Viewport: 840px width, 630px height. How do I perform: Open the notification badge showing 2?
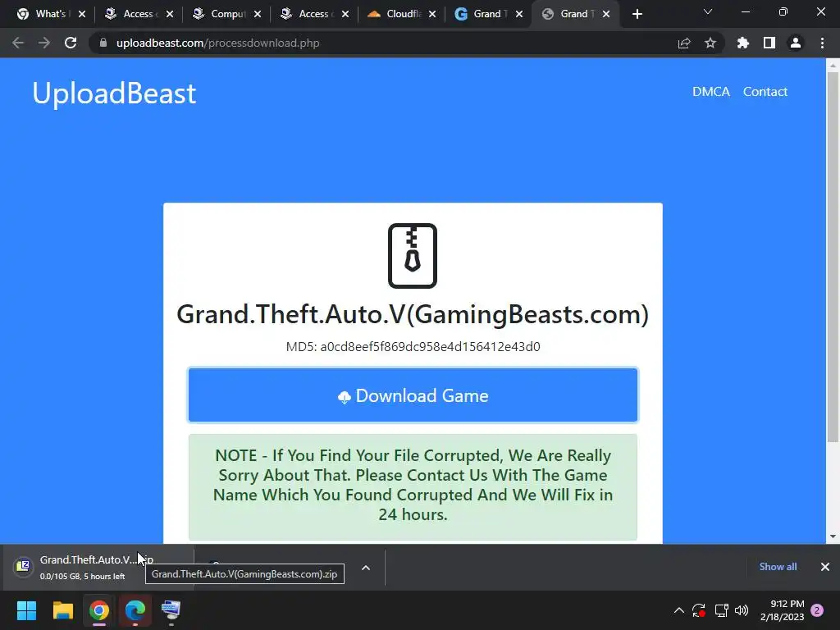click(817, 610)
